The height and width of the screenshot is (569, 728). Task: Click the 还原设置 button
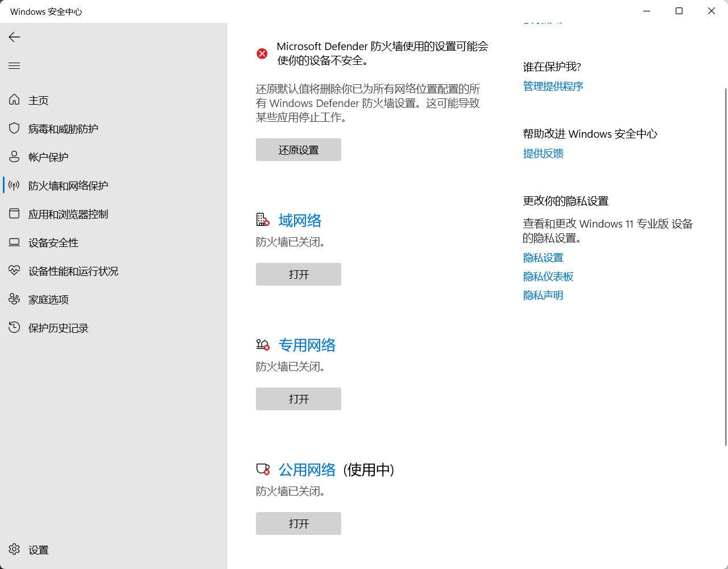tap(299, 150)
